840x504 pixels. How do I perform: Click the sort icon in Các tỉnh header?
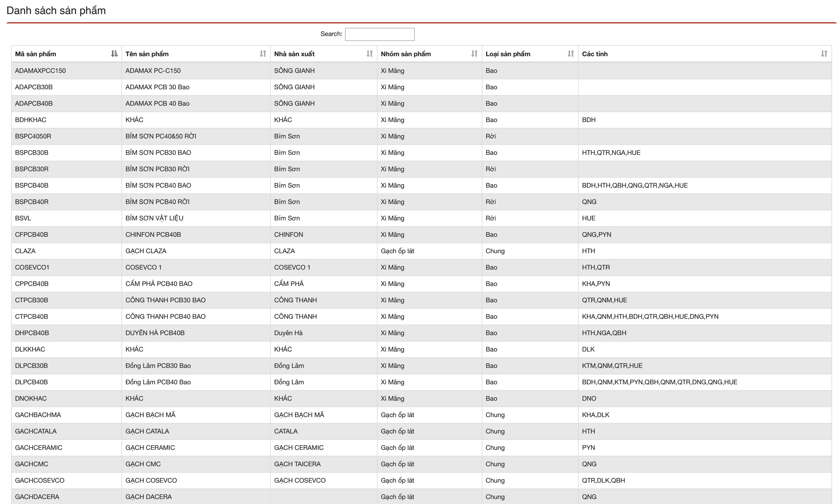(x=824, y=54)
